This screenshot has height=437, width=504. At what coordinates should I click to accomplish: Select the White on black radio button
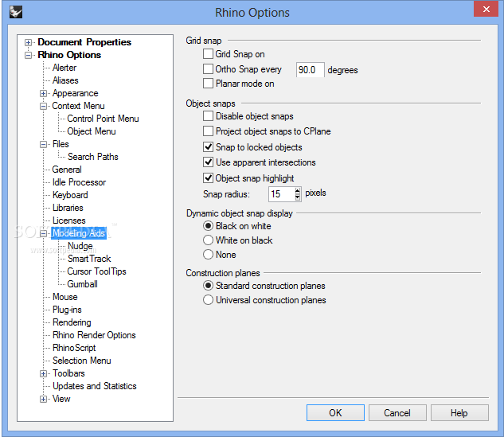208,240
